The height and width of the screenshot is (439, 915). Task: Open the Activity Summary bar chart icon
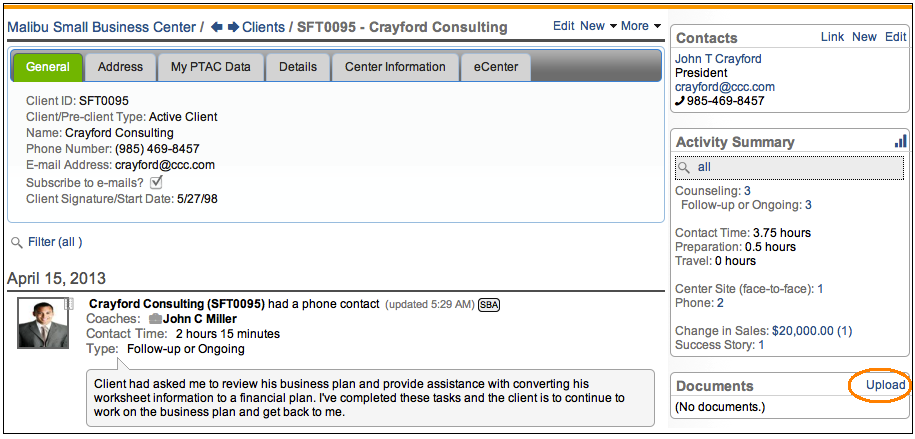[900, 142]
